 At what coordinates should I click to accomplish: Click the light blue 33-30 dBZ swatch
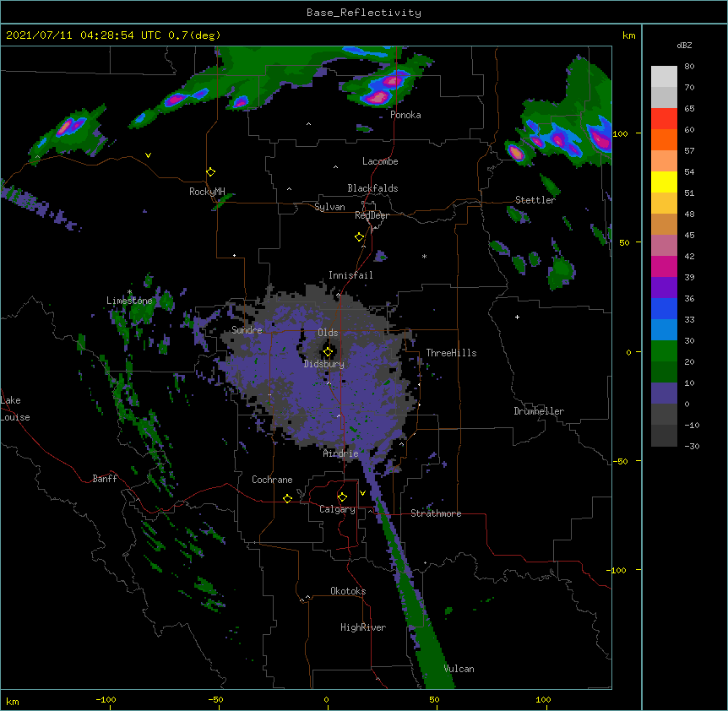[664, 330]
